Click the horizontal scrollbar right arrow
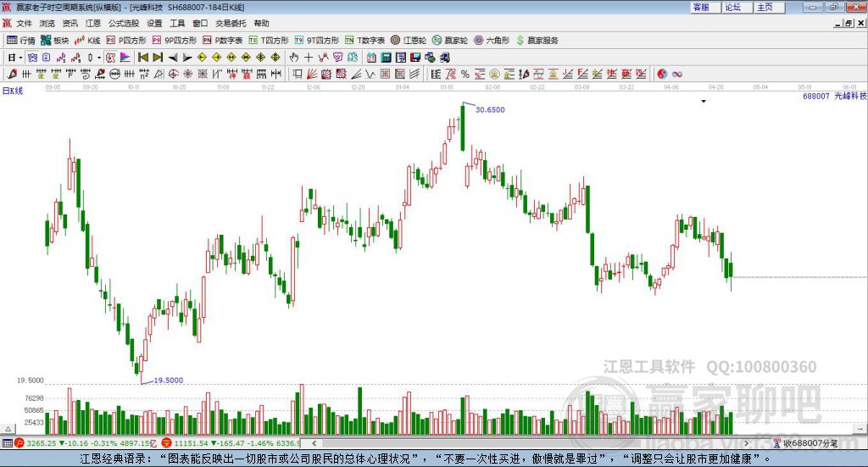Image resolution: width=868 pixels, height=467 pixels. click(x=746, y=443)
